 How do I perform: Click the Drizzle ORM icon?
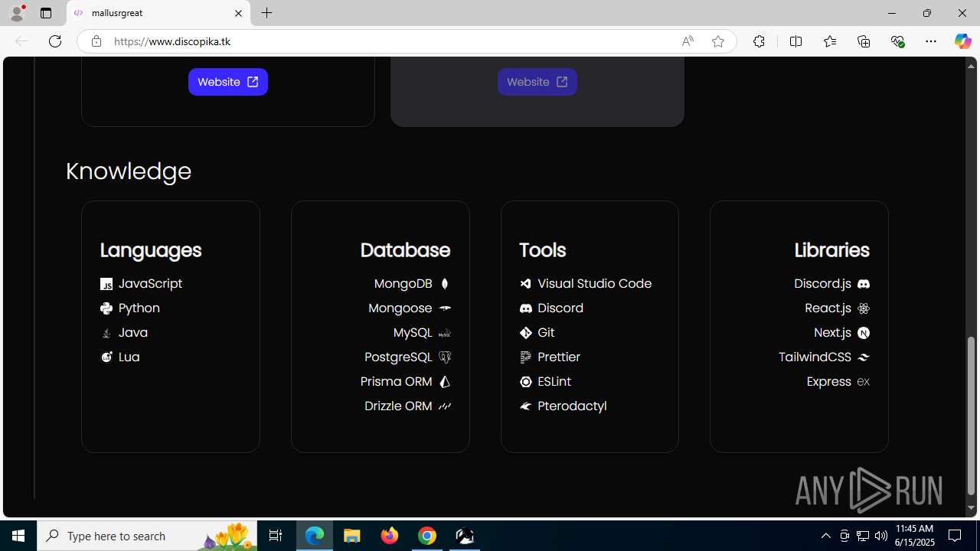[445, 406]
